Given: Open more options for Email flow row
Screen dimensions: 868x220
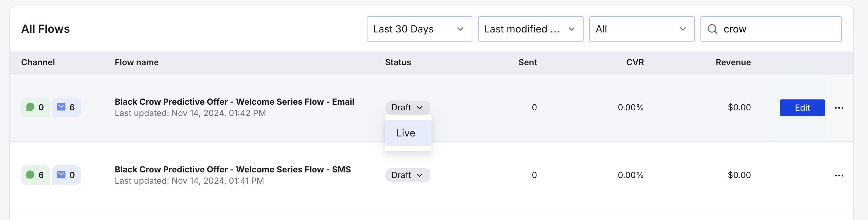Looking at the screenshot, I should point(839,108).
